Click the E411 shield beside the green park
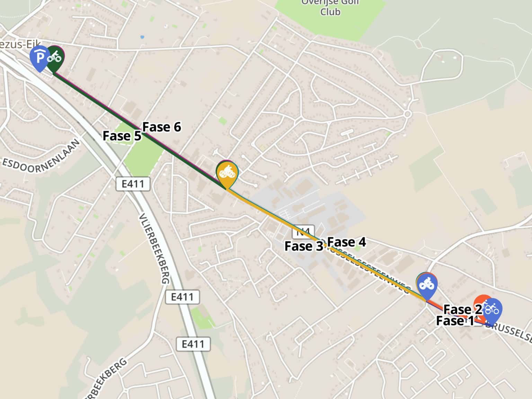The height and width of the screenshot is (399, 532). (x=133, y=184)
